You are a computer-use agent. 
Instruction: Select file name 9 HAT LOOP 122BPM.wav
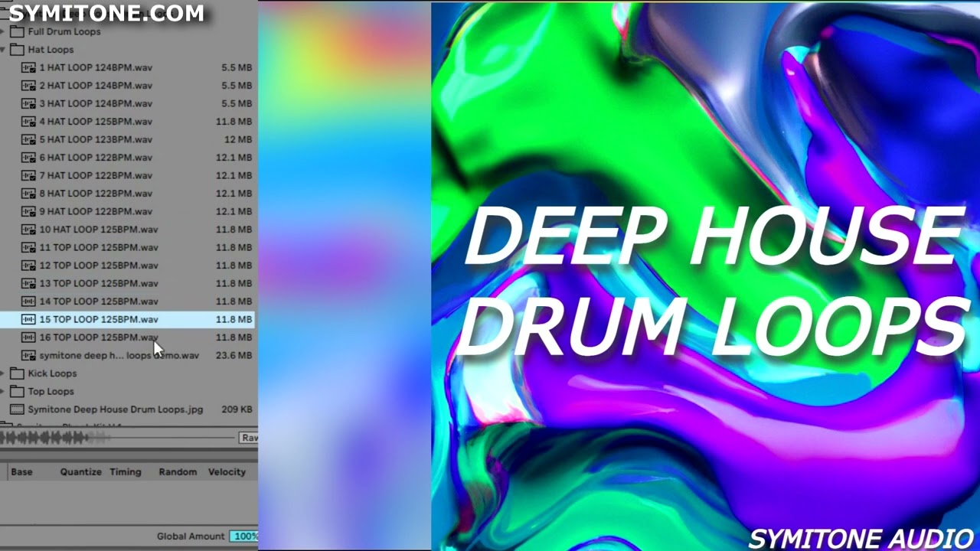coord(96,211)
